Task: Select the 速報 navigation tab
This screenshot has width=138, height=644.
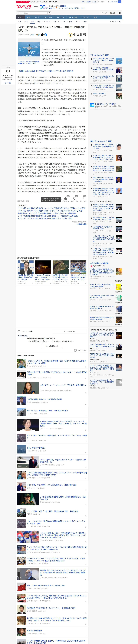Action: (28, 17)
